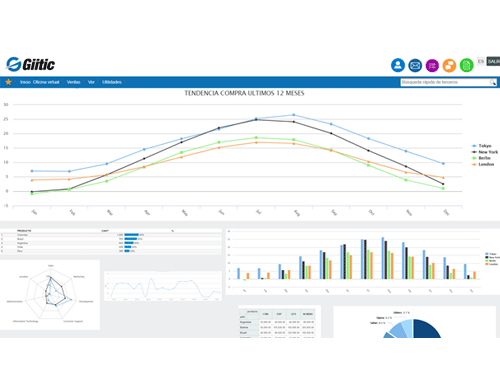Click the Marketing axis label on radar chart
This screenshot has height=375, width=500.
pyautogui.click(x=79, y=277)
